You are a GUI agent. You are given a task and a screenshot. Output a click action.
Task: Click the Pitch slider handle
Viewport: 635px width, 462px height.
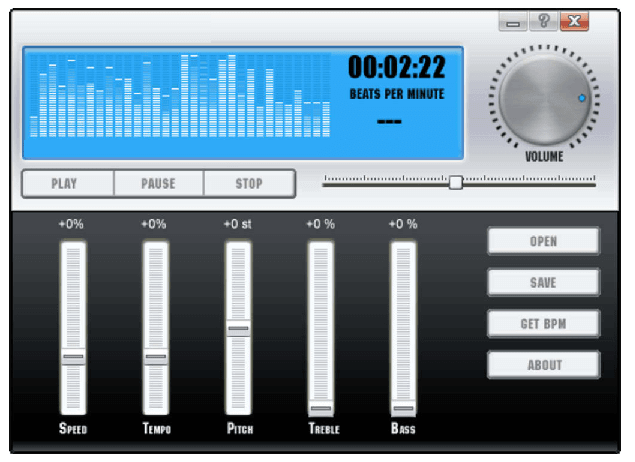(x=239, y=329)
